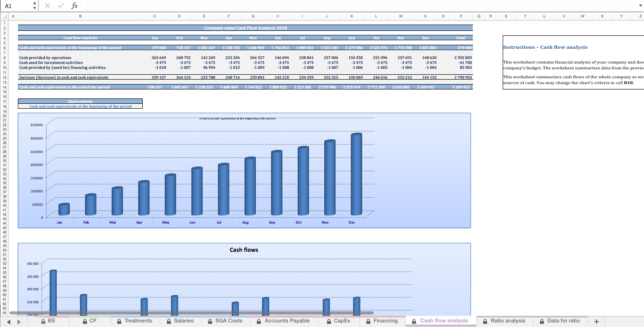644x327 pixels.
Task: Click the Sep axis label in top chart
Action: point(272,222)
